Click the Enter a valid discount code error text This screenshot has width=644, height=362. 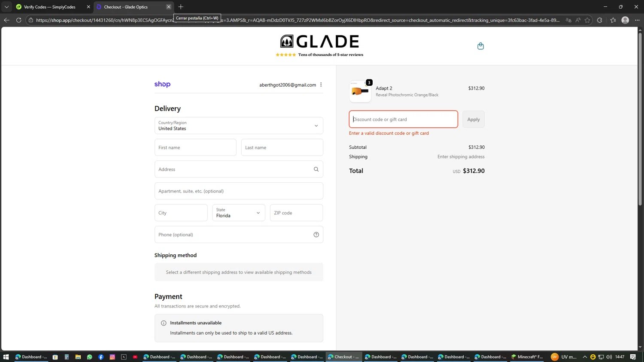click(x=389, y=133)
